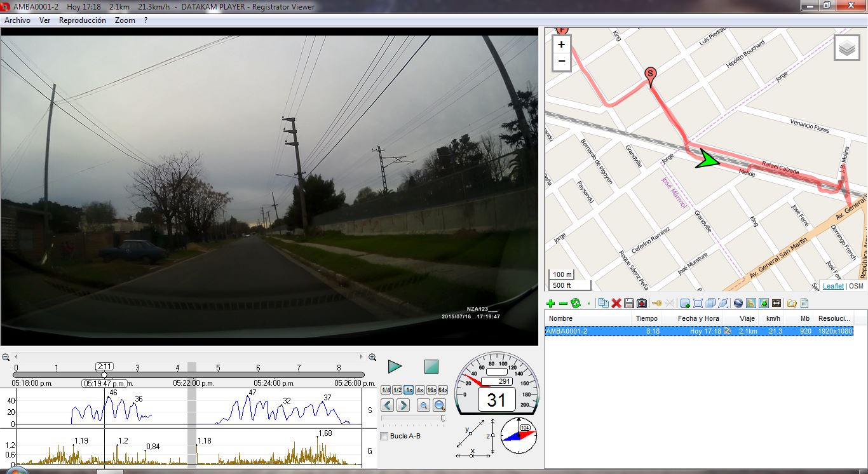Click the camera snapshot icon in toolbar
This screenshot has width=868, height=474.
point(642,304)
